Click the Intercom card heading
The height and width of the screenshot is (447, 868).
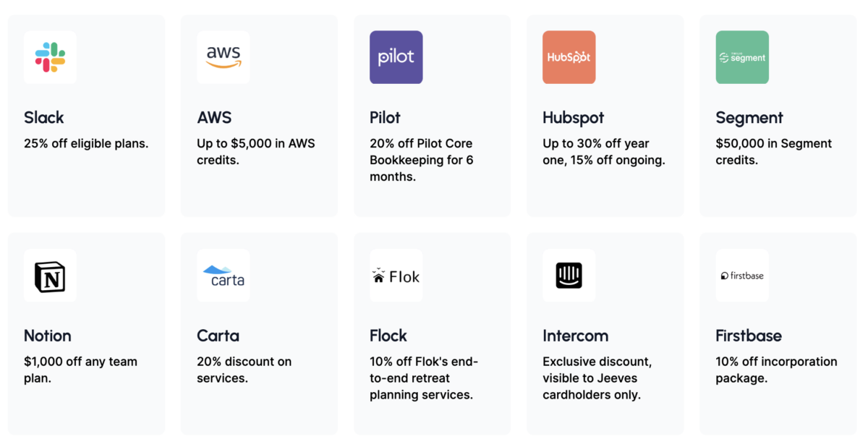click(575, 336)
